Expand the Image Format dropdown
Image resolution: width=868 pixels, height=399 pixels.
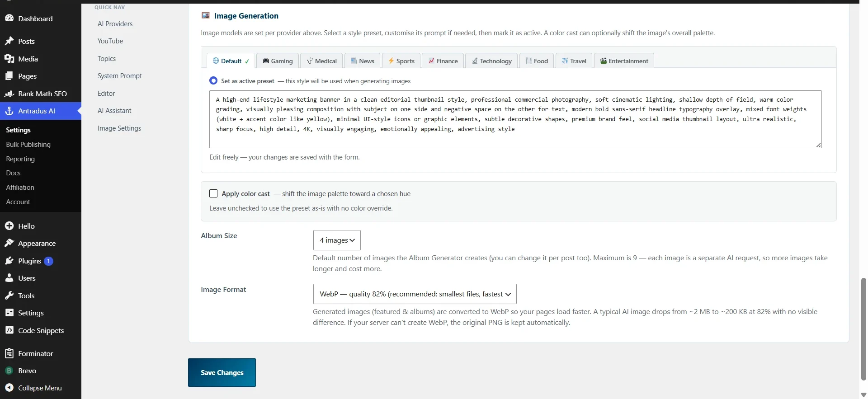click(415, 294)
